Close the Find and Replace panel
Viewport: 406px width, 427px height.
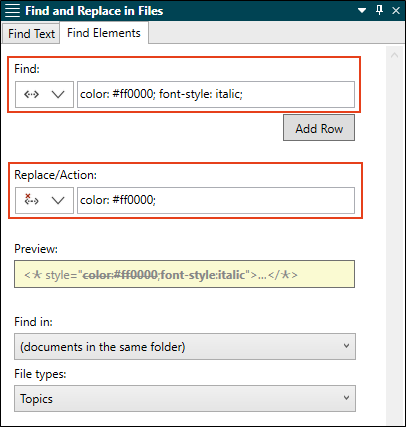pyautogui.click(x=396, y=11)
